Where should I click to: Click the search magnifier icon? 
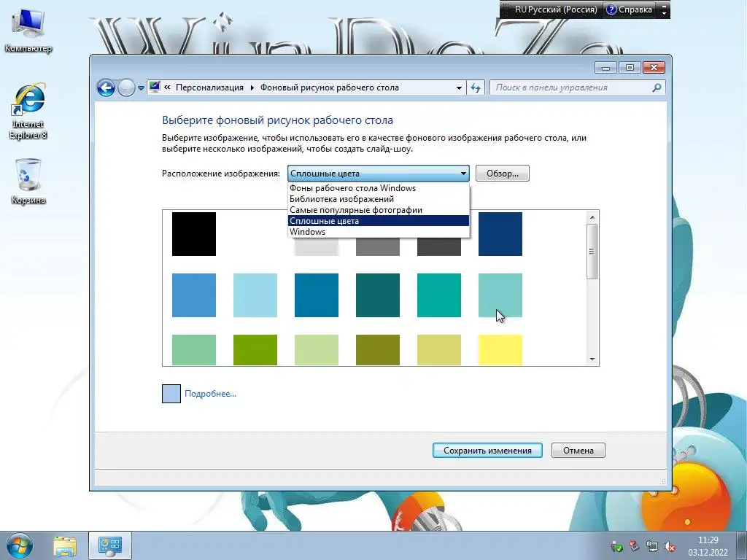tap(657, 87)
